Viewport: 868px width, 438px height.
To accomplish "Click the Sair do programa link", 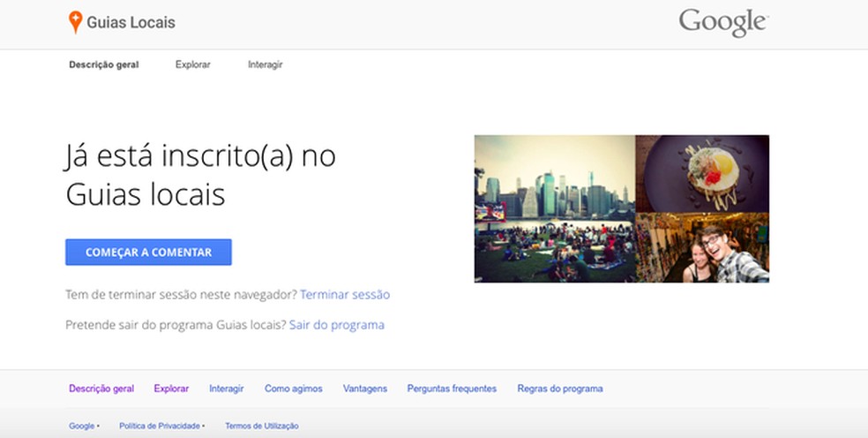I will (337, 324).
